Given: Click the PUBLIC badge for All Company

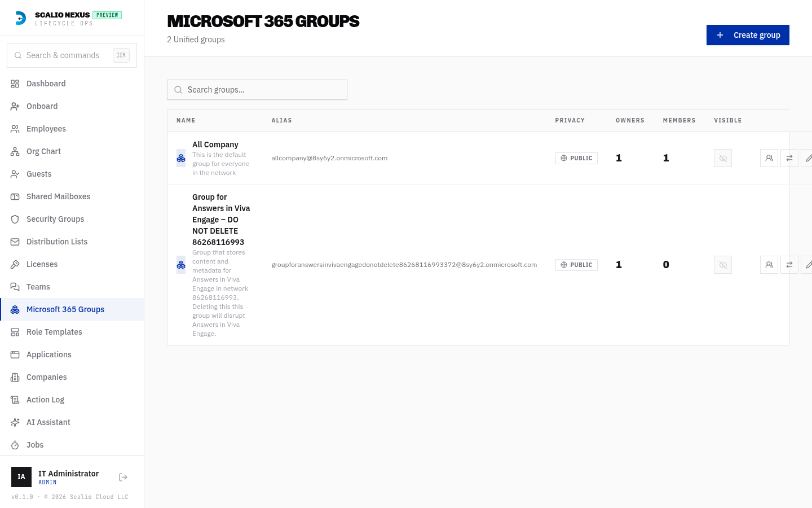Looking at the screenshot, I should click(576, 158).
